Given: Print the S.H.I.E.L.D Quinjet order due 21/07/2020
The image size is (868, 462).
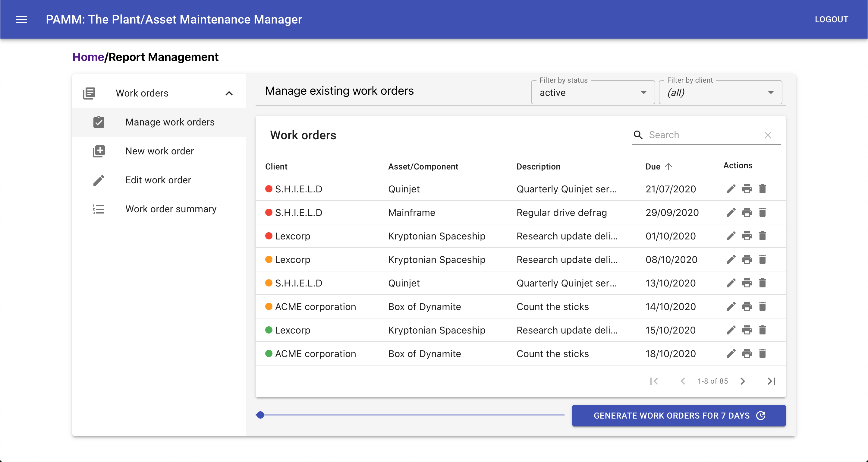Looking at the screenshot, I should (747, 189).
